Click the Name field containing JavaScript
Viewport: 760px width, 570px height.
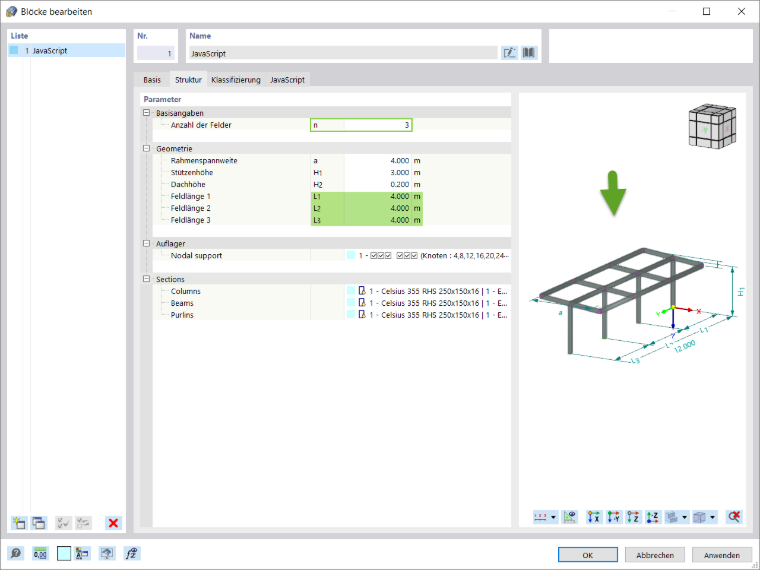343,53
